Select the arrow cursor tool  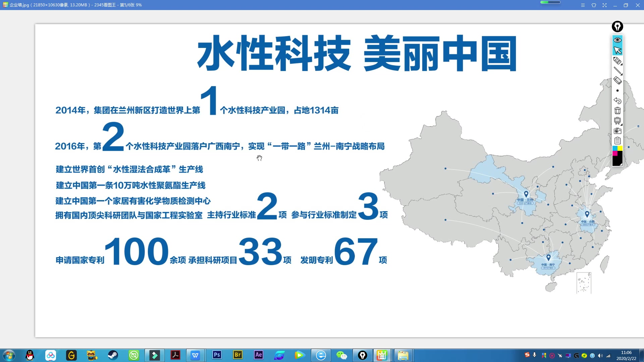coord(618,50)
